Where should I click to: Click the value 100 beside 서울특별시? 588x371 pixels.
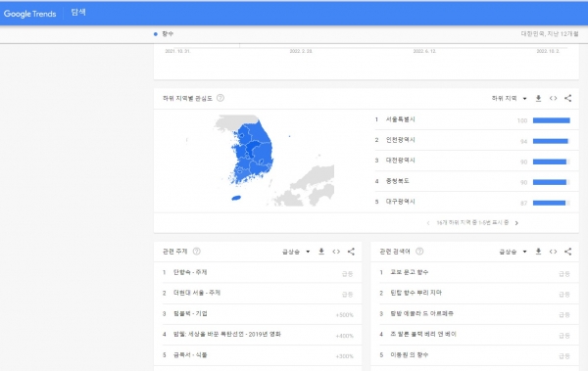click(522, 120)
